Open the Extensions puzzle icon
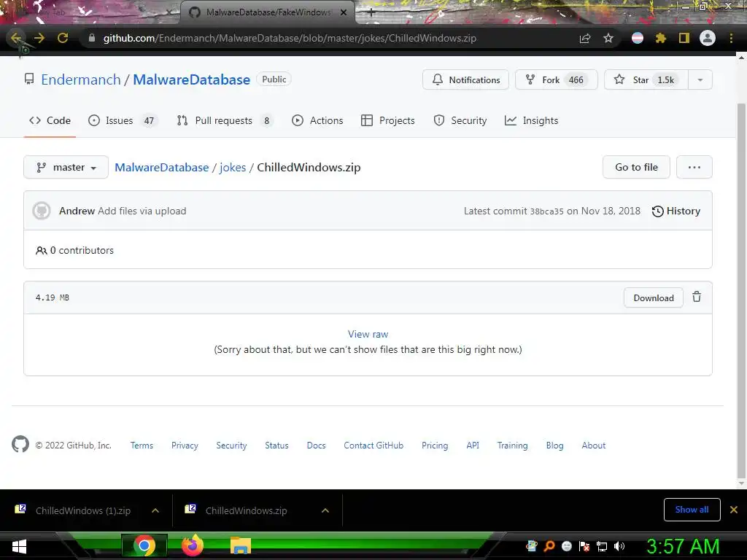This screenshot has width=747, height=560. pos(661,38)
